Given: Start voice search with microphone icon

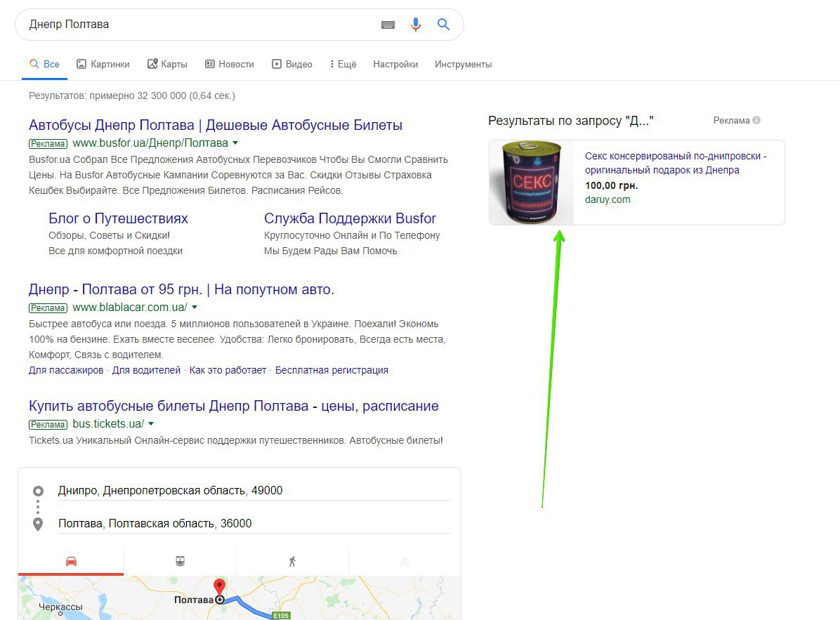Looking at the screenshot, I should click(x=416, y=24).
